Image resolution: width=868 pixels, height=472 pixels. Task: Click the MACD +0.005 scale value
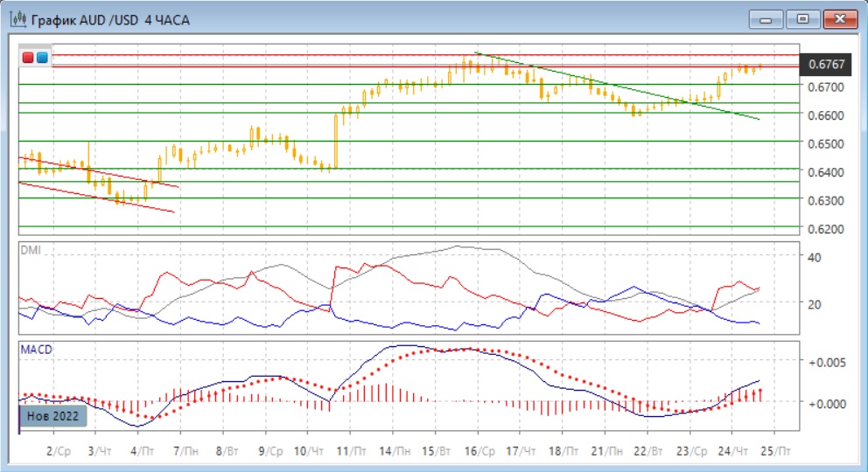(825, 362)
